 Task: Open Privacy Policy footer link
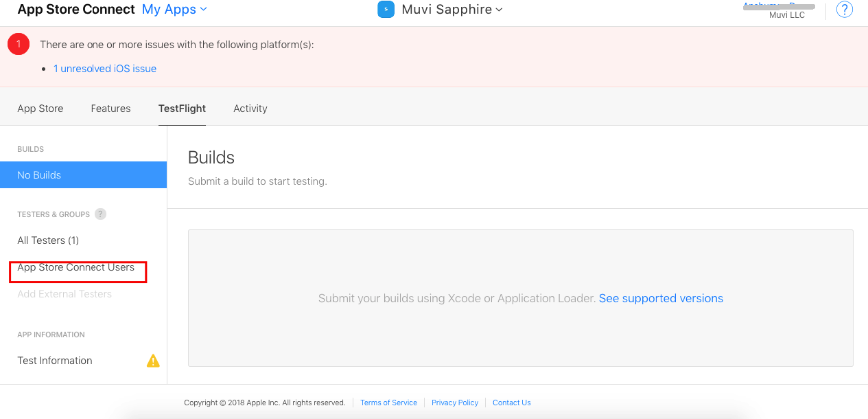click(x=455, y=403)
